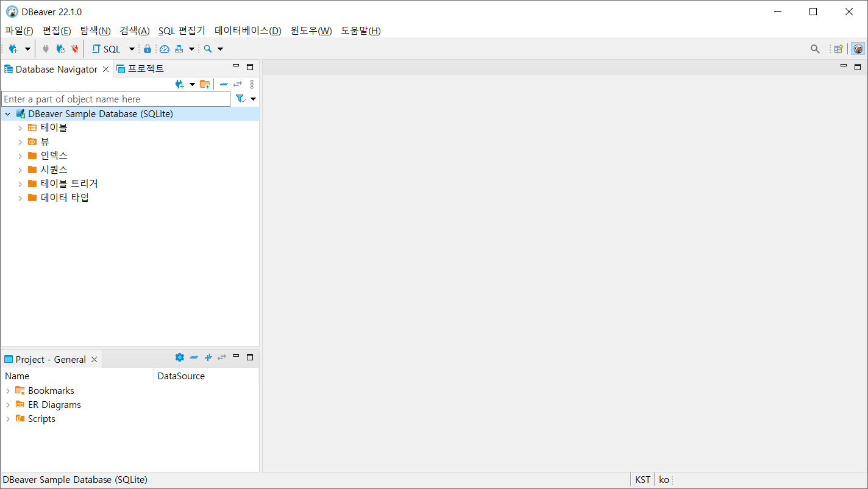Open the dropdown arrow next to filter funnel
Viewport: 868px width, 489px height.
click(x=253, y=99)
